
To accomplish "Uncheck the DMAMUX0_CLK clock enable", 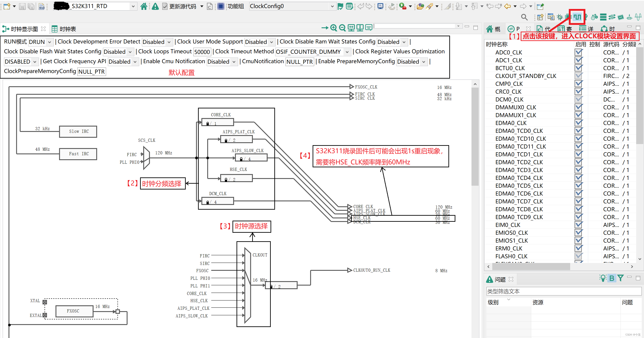I will pyautogui.click(x=579, y=107).
